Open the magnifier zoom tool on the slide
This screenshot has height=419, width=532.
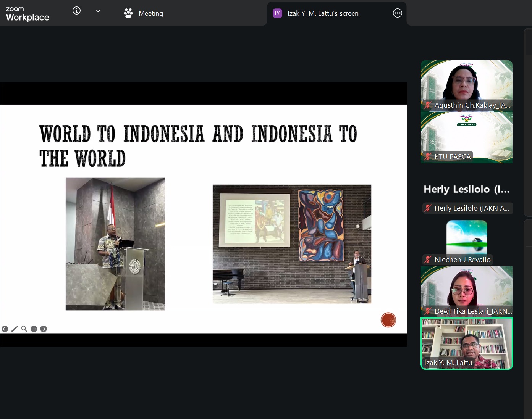point(24,329)
